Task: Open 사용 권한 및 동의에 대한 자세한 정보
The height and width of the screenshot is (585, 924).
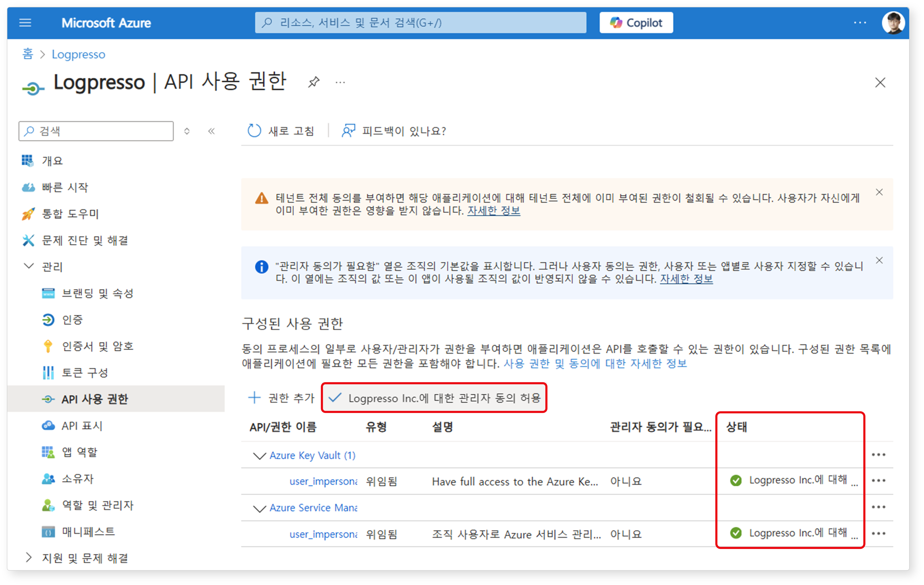Action: 595,363
